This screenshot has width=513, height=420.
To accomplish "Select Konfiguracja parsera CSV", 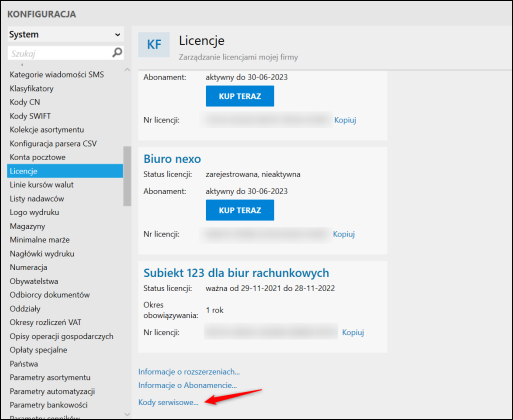I will (53, 144).
